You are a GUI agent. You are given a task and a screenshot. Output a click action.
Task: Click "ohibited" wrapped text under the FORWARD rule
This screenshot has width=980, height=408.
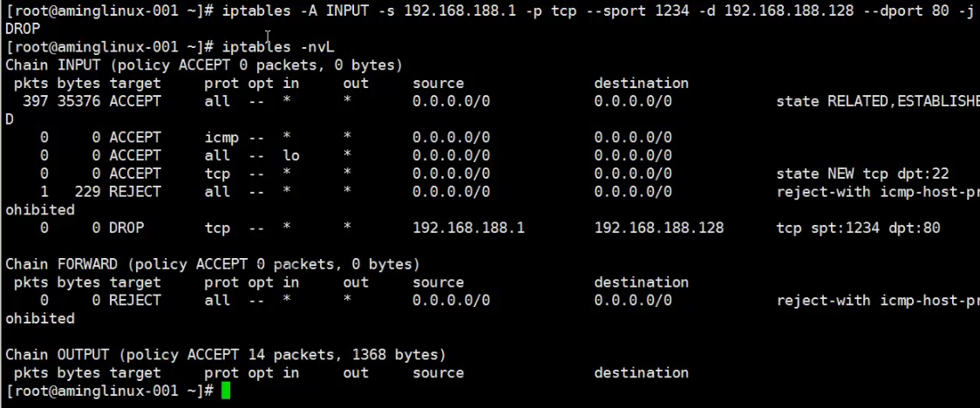point(40,319)
